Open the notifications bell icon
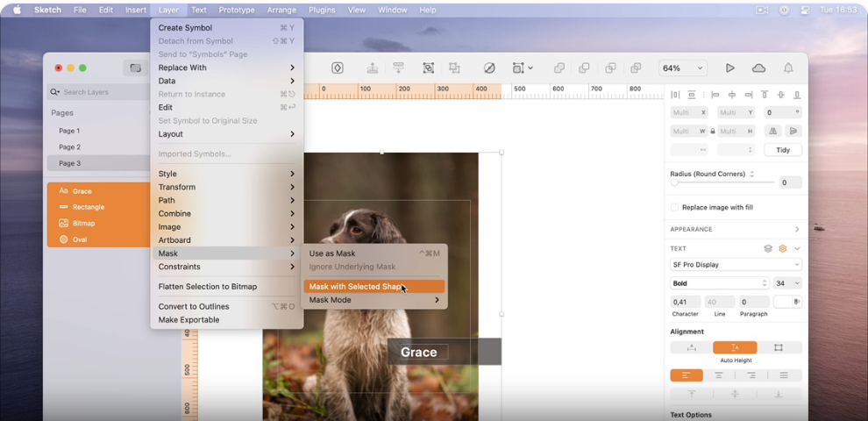The image size is (868, 421). point(788,68)
